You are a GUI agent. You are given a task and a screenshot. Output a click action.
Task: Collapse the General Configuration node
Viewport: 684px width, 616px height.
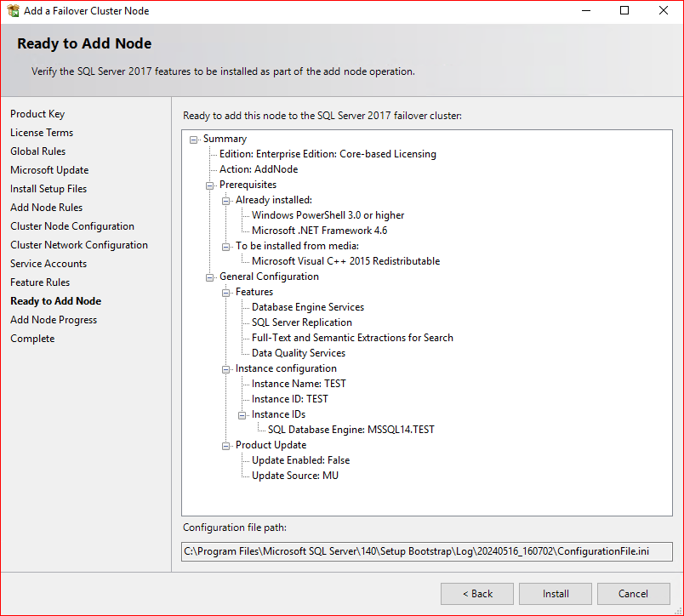click(209, 277)
